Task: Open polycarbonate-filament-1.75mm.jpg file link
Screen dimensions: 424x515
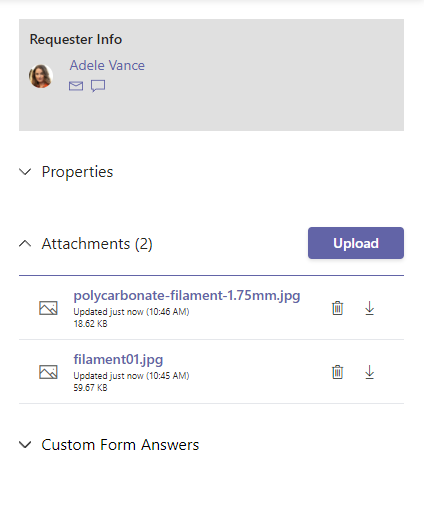Action: (x=187, y=296)
